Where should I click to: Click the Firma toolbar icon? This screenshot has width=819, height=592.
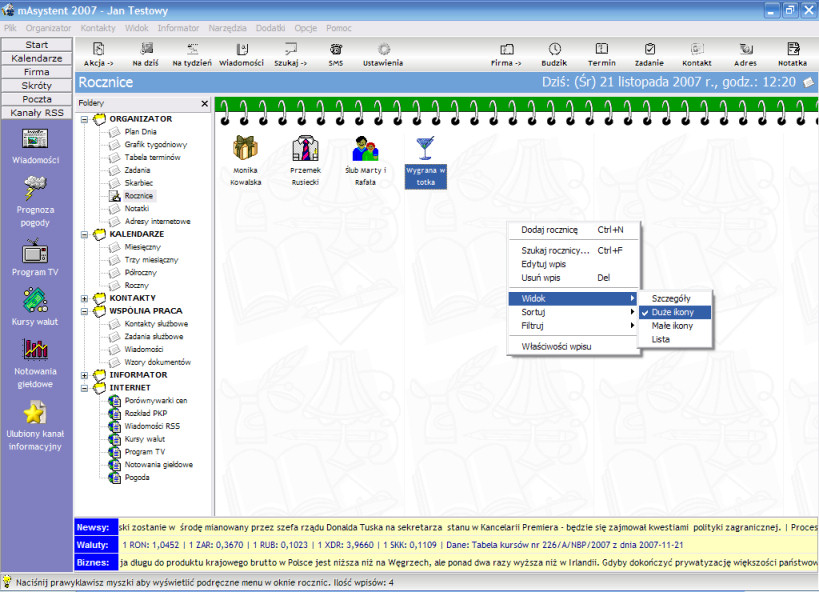[506, 54]
